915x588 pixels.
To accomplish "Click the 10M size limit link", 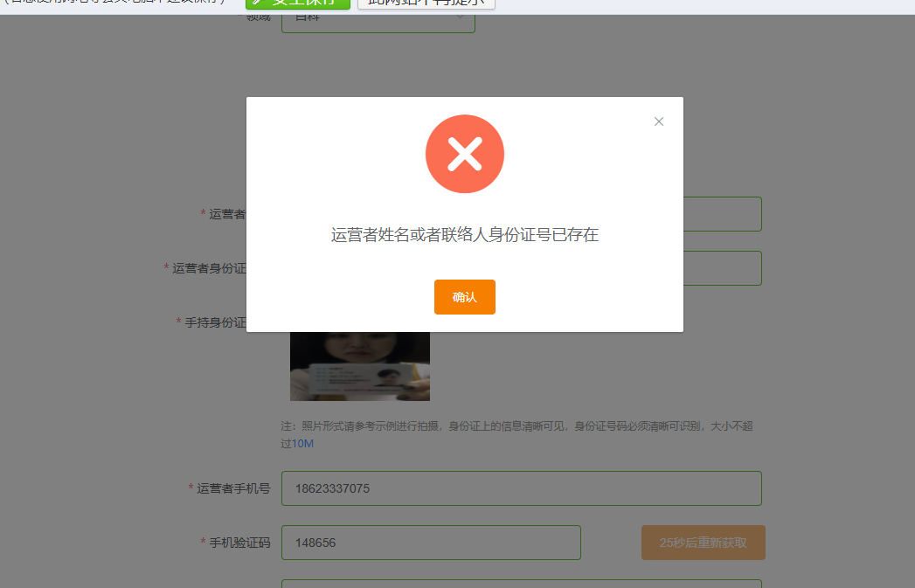I will (x=303, y=444).
